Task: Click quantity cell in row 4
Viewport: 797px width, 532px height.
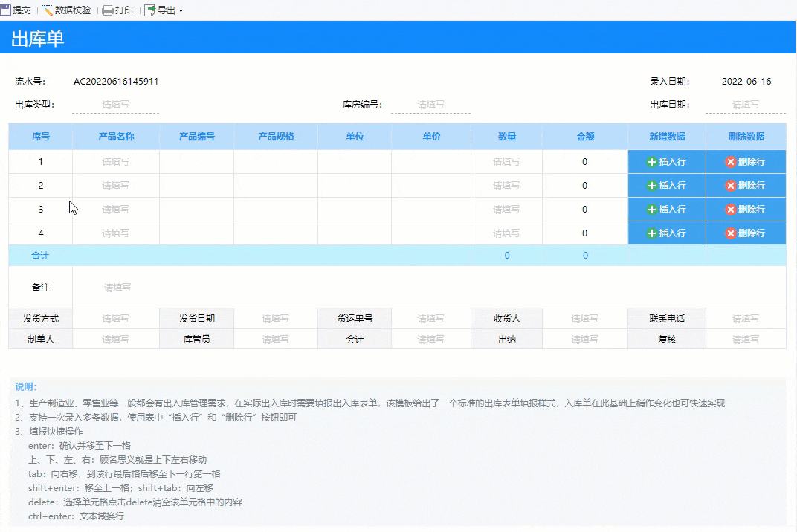Action: tap(506, 233)
